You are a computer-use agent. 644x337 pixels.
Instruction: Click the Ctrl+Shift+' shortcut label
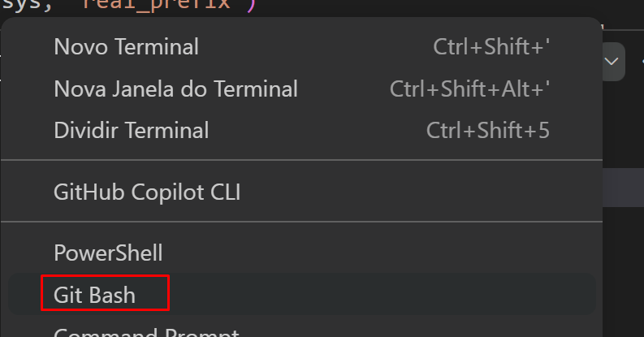(x=491, y=46)
